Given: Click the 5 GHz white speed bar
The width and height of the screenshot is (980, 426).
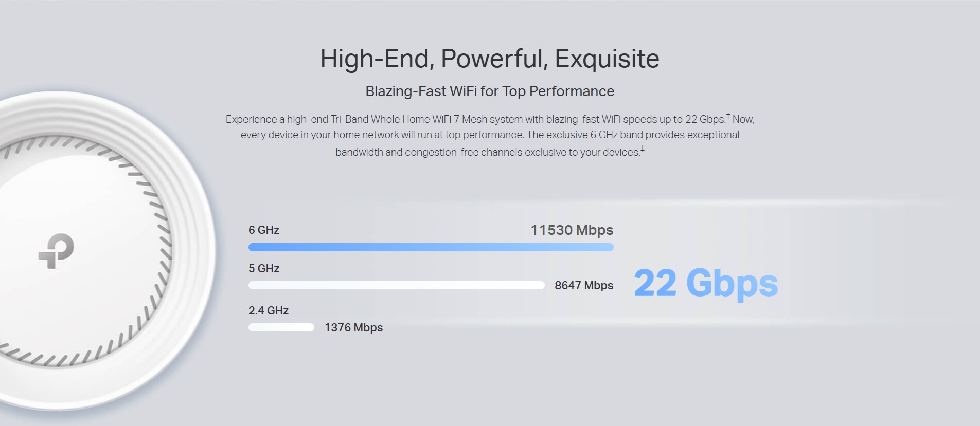Looking at the screenshot, I should [396, 285].
